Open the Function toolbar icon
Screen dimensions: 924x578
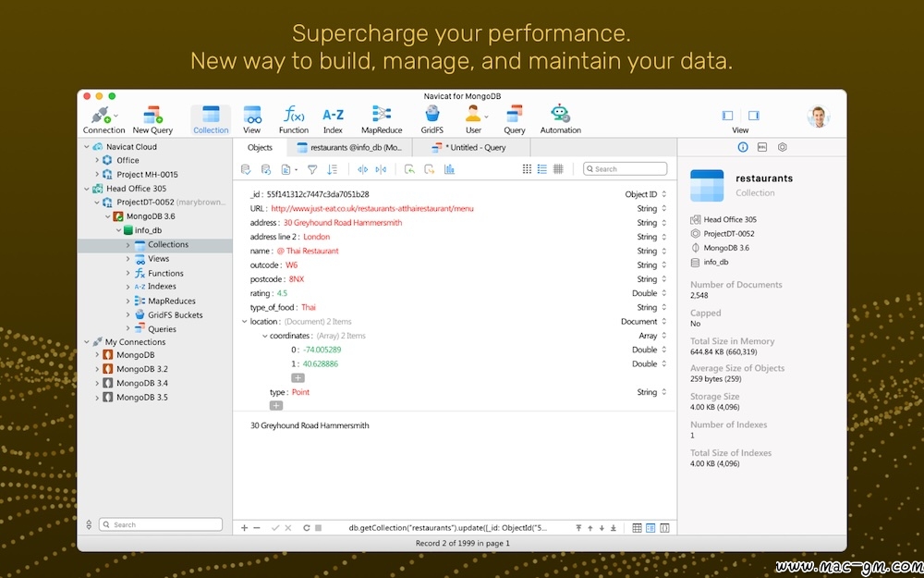(294, 119)
